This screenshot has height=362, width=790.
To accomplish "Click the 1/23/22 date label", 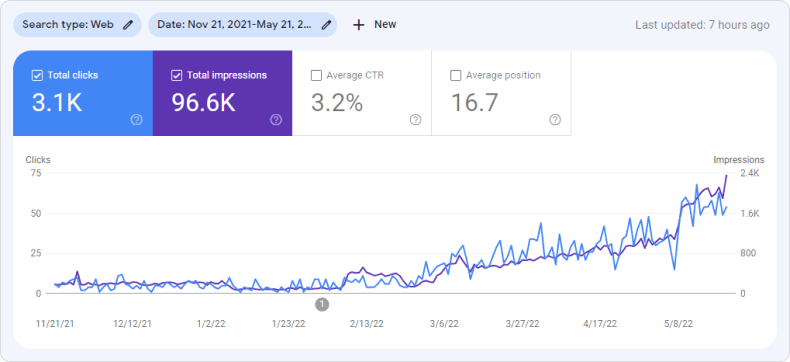I will coord(288,324).
